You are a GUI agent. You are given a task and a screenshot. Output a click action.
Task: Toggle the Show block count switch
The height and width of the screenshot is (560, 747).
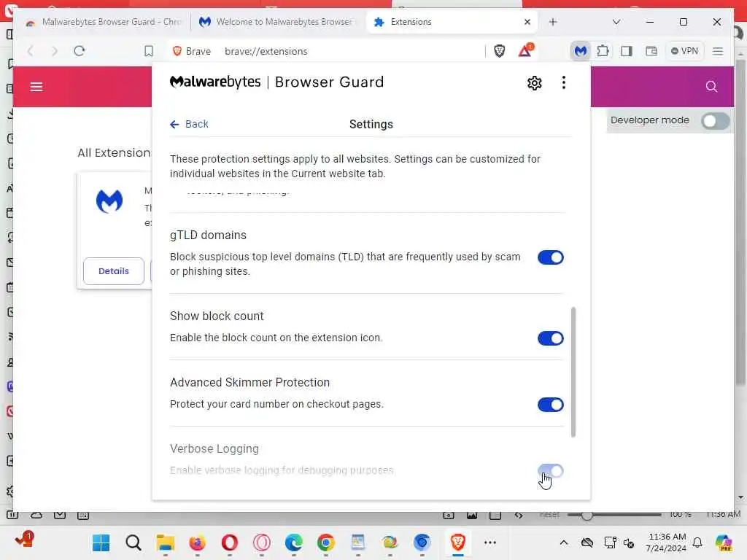(x=550, y=338)
